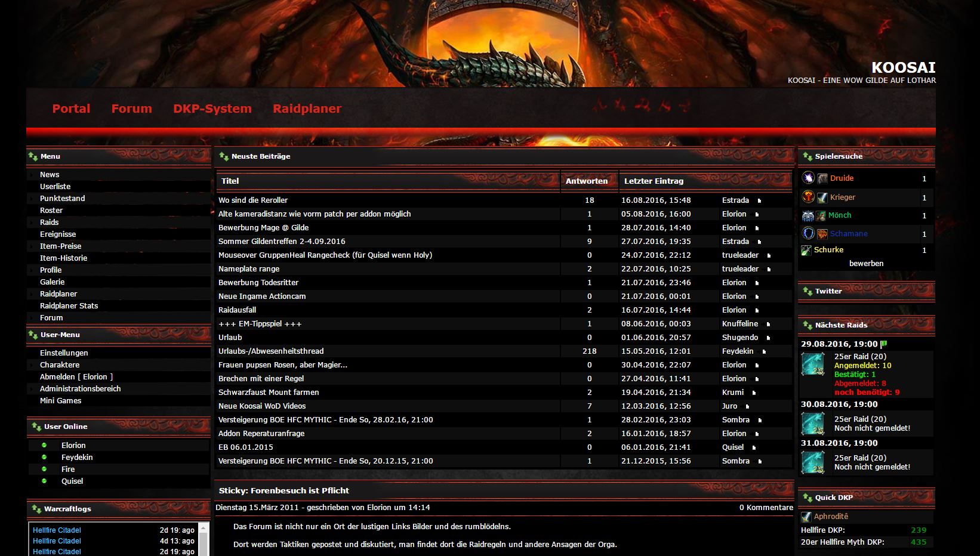
Task: Open thread Schwarzfaust Mount farmen
Action: [269, 393]
